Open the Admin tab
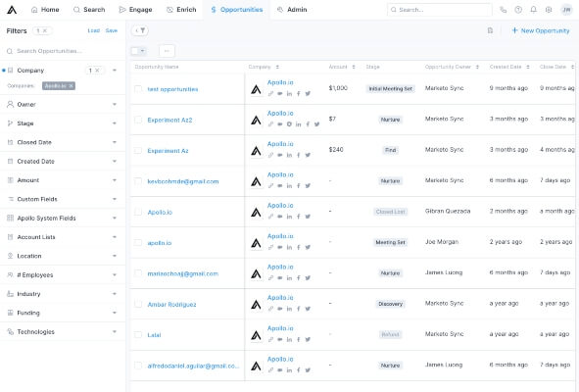The width and height of the screenshot is (579, 392). (x=292, y=10)
